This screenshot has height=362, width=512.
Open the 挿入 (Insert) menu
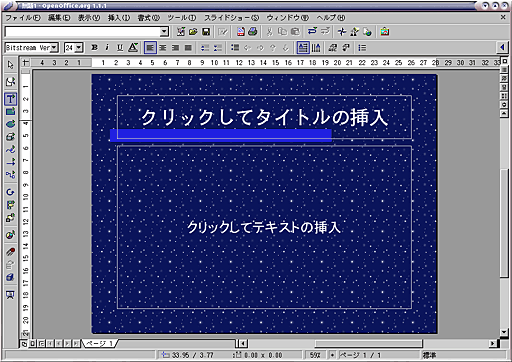(x=119, y=18)
